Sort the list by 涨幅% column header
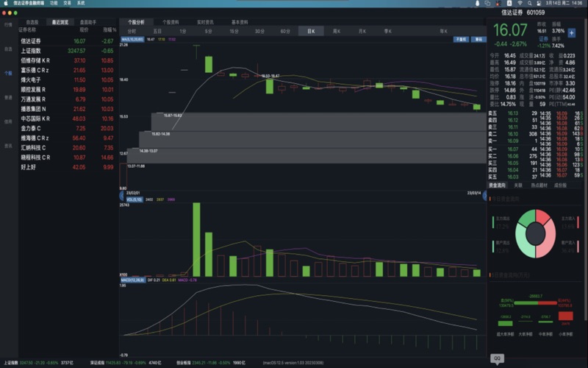The image size is (588, 368). tap(110, 29)
